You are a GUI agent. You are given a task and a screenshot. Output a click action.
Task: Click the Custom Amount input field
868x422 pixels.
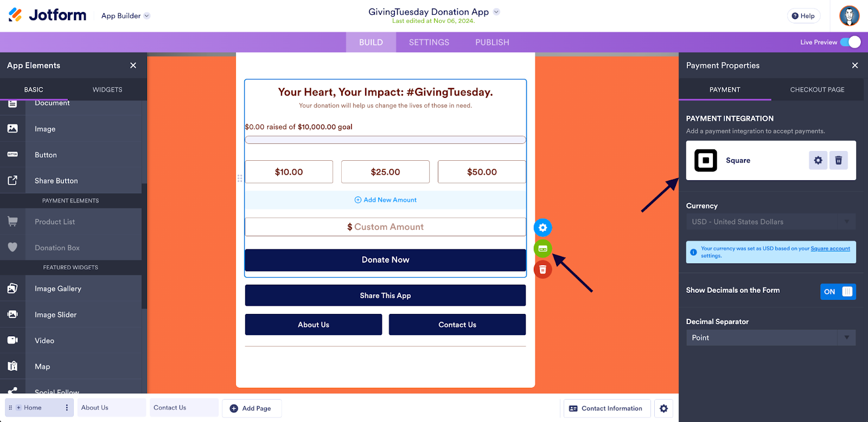point(385,227)
